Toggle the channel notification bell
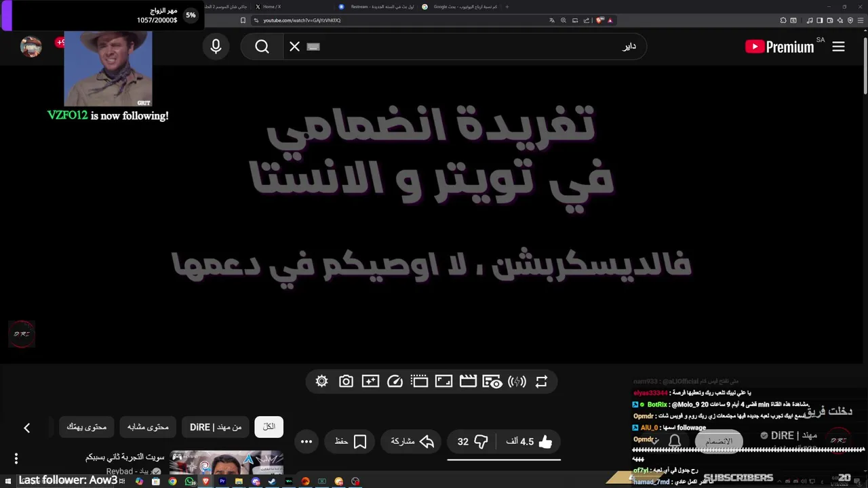Viewport: 868px width, 488px height. [x=675, y=441]
